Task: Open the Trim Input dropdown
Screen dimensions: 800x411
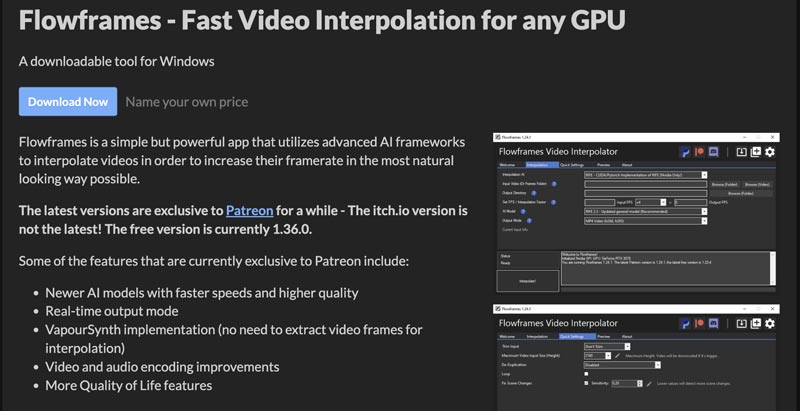Action: (x=607, y=346)
